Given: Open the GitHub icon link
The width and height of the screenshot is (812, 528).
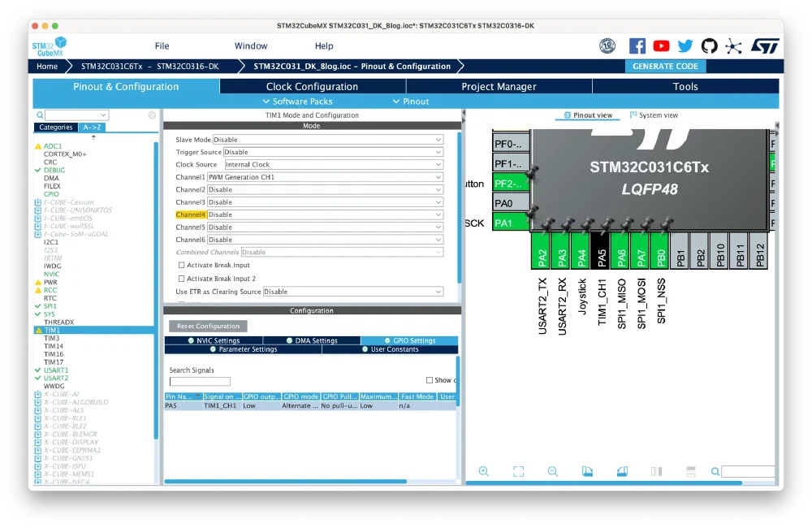Looking at the screenshot, I should click(x=709, y=46).
